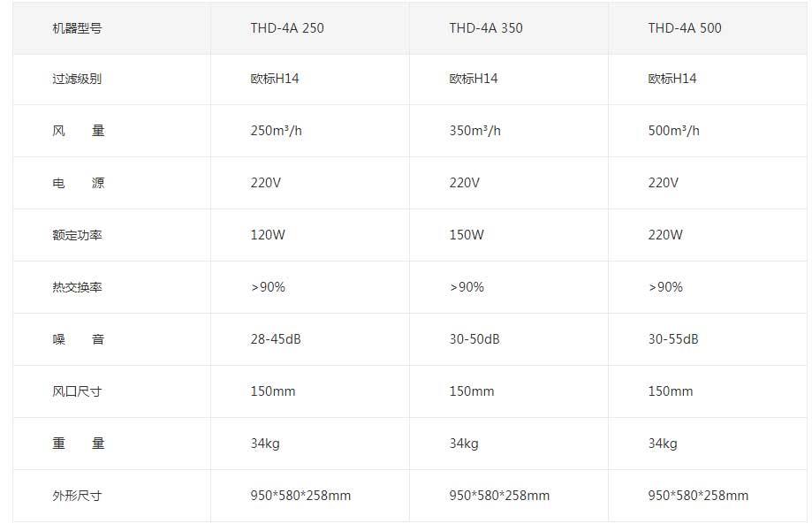Viewport: 812px width, 531px height.
Task: Click the 风口尺寸 row label
Action: coord(77,391)
